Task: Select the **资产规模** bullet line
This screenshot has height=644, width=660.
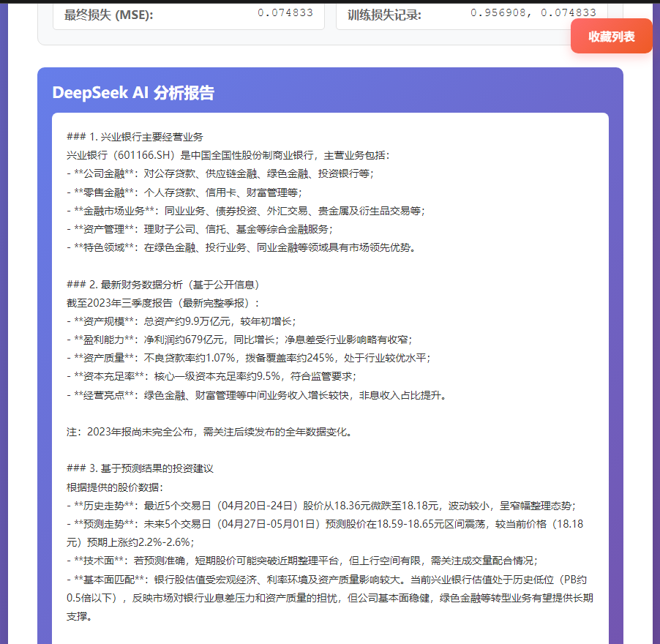Action: click(x=181, y=321)
